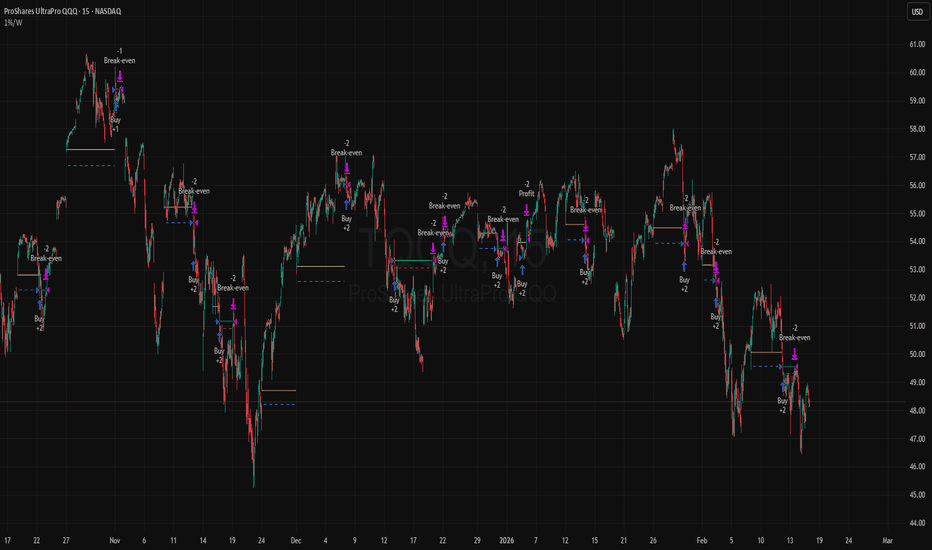This screenshot has width=932, height=550.
Task: Select the Profit trade label
Action: 526,193
